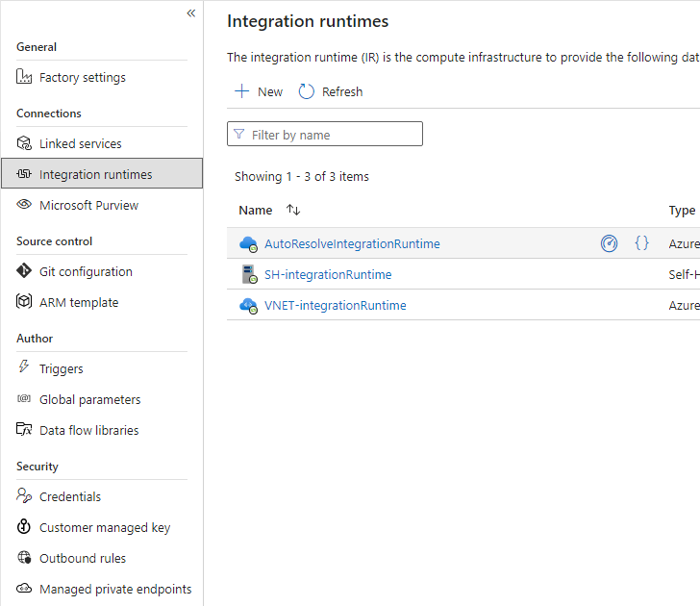Click the filter funnel icon
Screen dimensions: 700x606
(x=239, y=134)
